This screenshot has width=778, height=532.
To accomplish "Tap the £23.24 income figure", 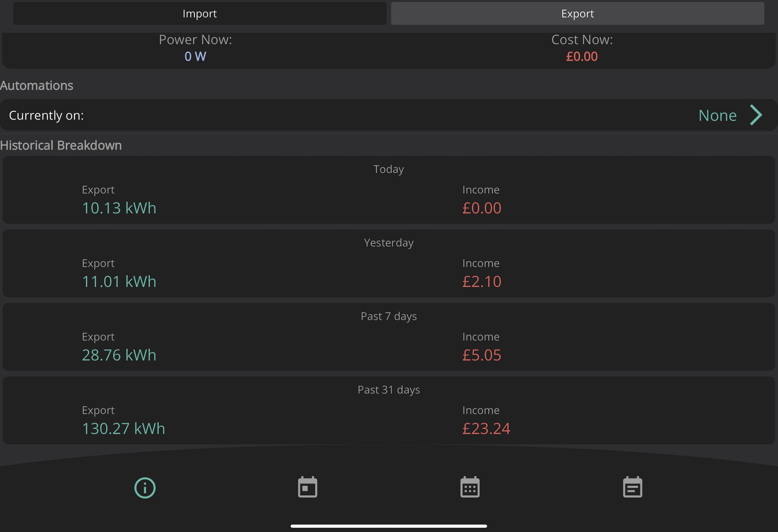I will tap(486, 429).
